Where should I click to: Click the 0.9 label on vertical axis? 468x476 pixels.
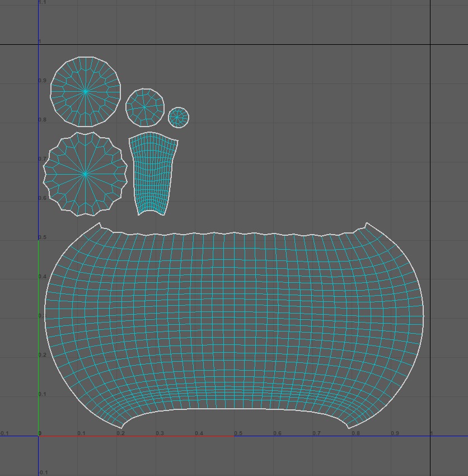pos(43,81)
